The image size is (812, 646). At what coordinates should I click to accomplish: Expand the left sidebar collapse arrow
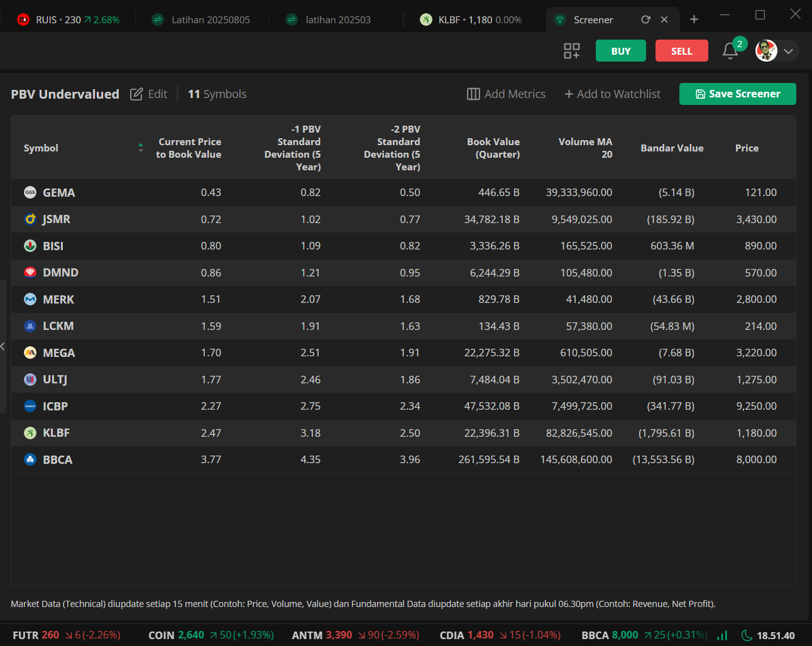3,346
